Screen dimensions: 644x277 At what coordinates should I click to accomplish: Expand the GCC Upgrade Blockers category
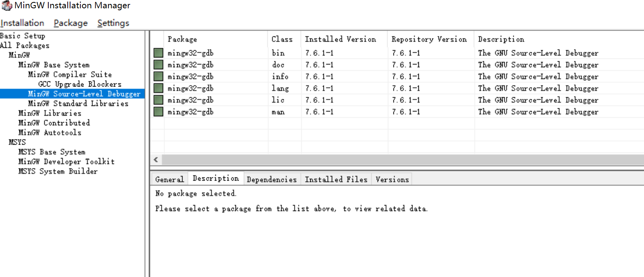79,84
